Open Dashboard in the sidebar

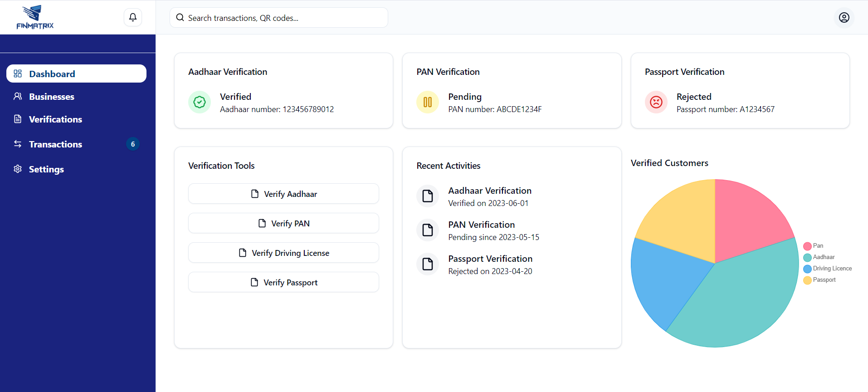76,73
